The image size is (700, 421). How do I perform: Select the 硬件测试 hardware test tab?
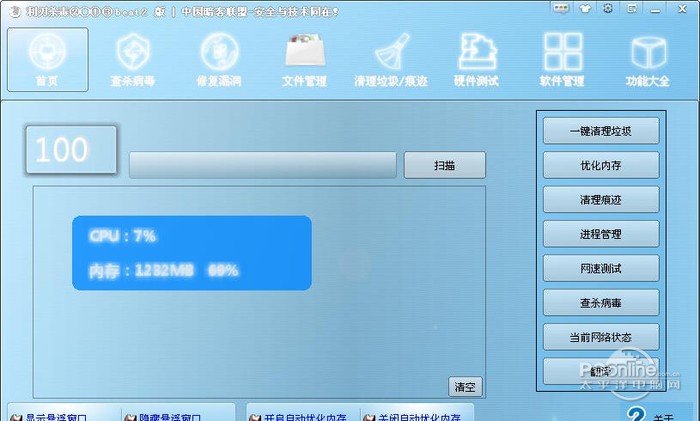tap(476, 60)
